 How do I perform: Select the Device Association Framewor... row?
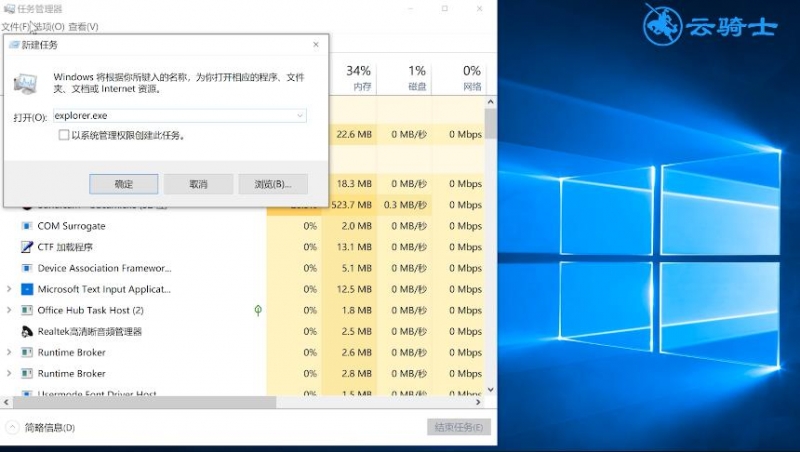click(x=105, y=268)
